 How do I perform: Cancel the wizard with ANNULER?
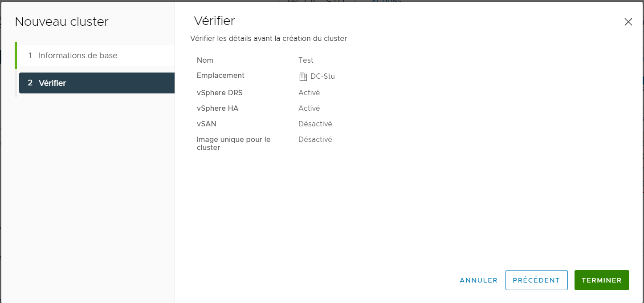point(479,280)
